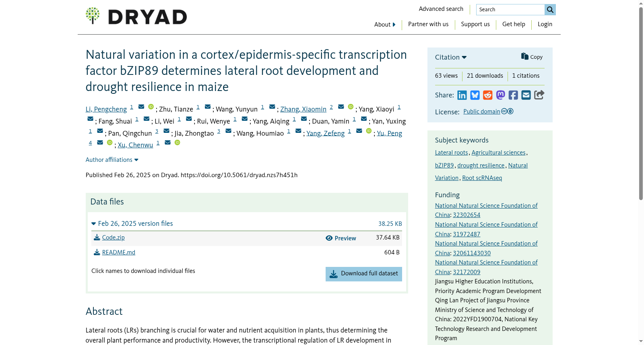The image size is (644, 345).
Task: Share the dataset on Bluesky
Action: tap(475, 95)
